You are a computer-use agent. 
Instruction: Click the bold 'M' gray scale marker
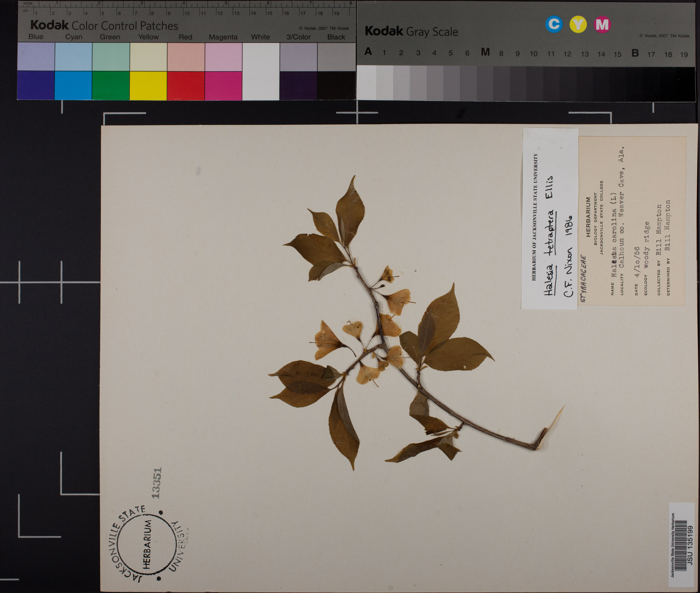click(x=485, y=52)
